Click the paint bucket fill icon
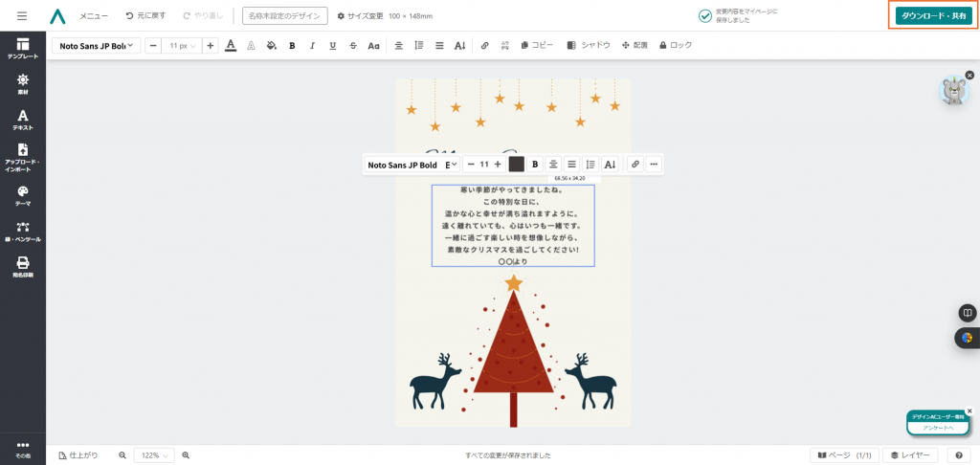 (x=271, y=45)
